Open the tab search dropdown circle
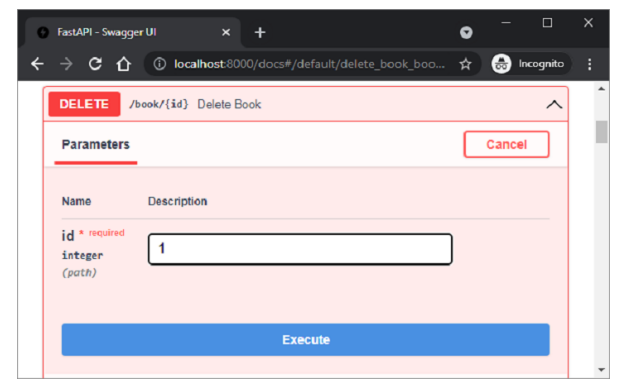The width and height of the screenshot is (624, 392). [466, 32]
